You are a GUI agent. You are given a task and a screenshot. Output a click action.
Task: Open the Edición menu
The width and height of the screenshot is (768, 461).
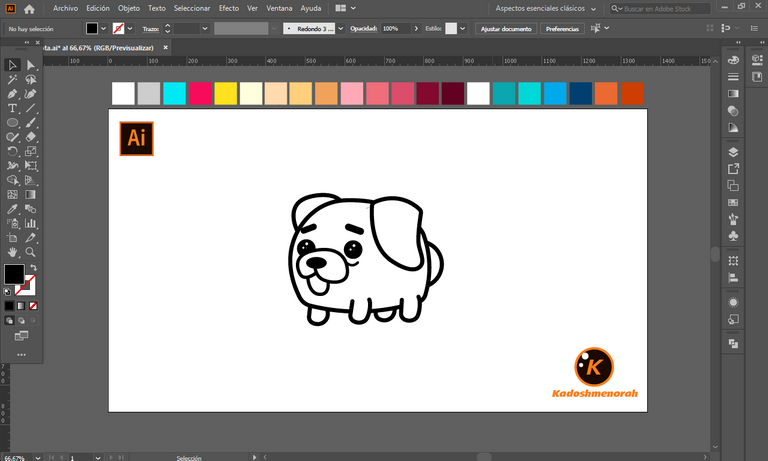click(x=98, y=8)
